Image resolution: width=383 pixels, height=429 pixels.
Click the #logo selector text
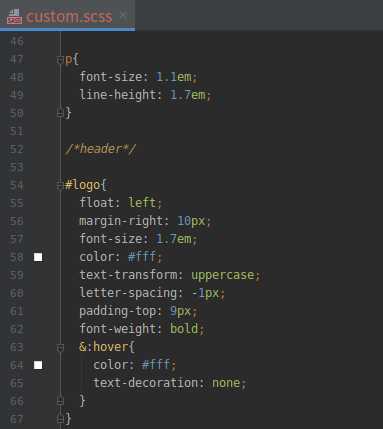(x=82, y=185)
